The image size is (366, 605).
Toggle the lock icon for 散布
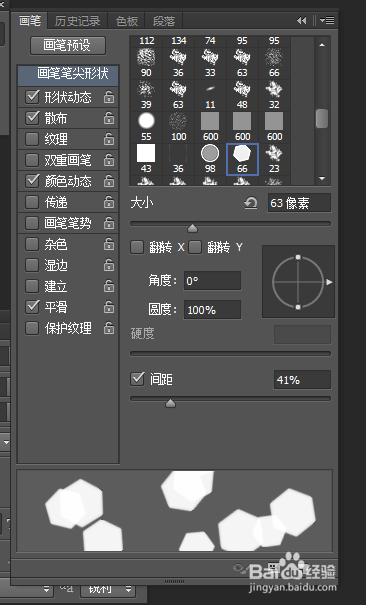pyautogui.click(x=109, y=118)
